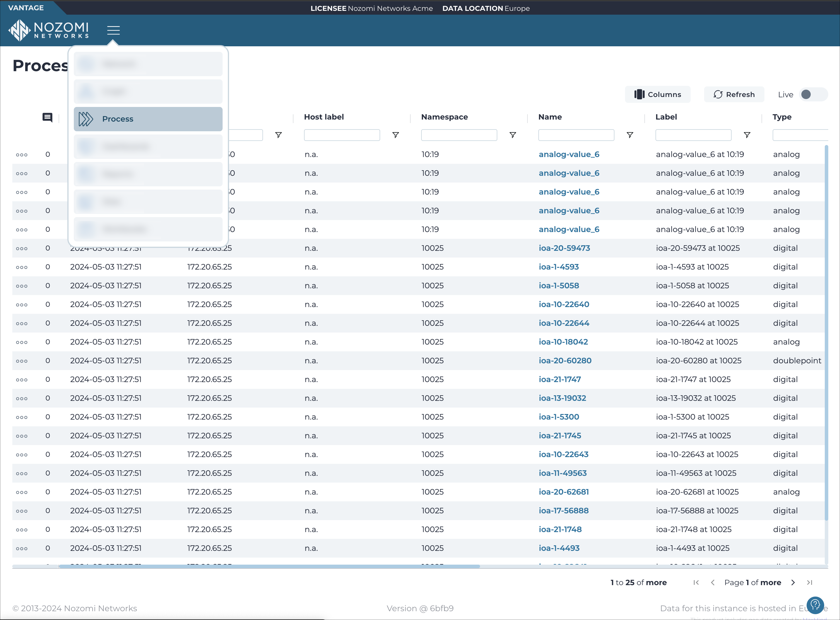Select Process in the dropdown menu
The image size is (840, 620).
pos(148,119)
